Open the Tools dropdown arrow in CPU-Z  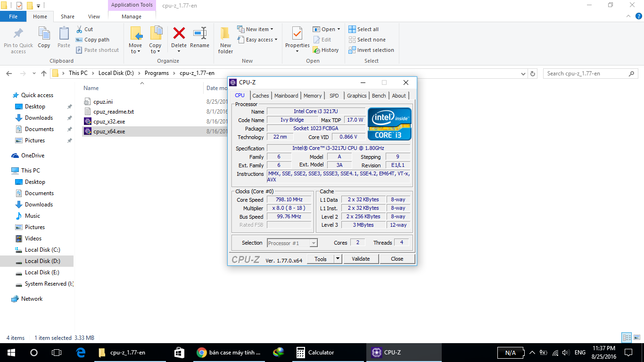[338, 259]
